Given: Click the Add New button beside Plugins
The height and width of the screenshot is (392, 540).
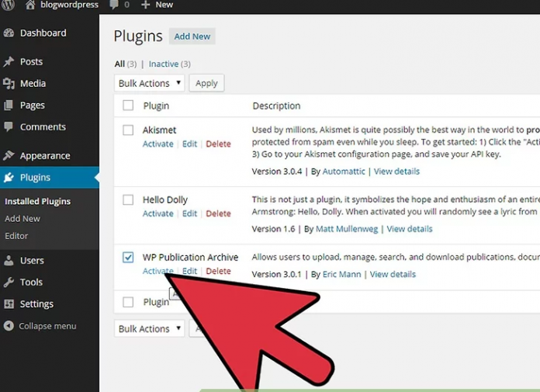Looking at the screenshot, I should click(x=192, y=36).
